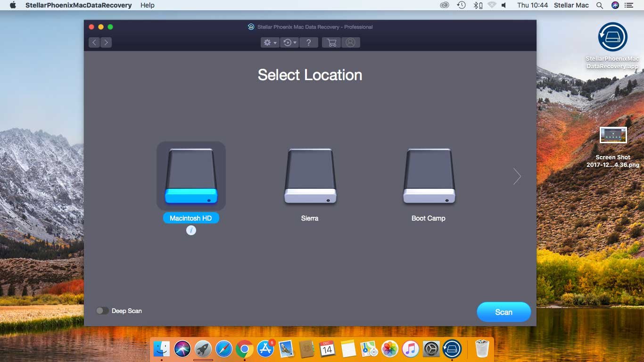Select the Boot Camp drive icon
Viewport: 644px width, 362px height.
[429, 176]
